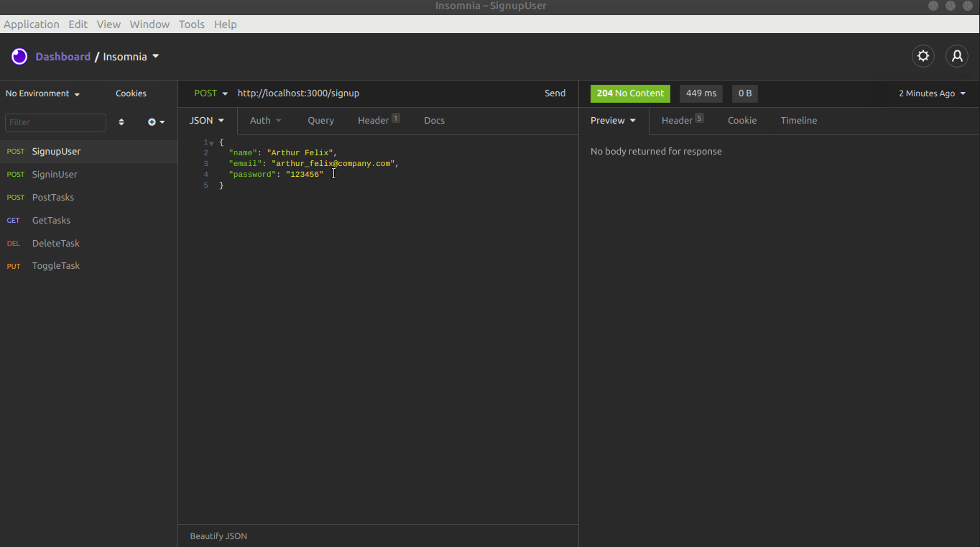The height and width of the screenshot is (547, 980).
Task: Open the user account icon
Action: click(x=956, y=56)
